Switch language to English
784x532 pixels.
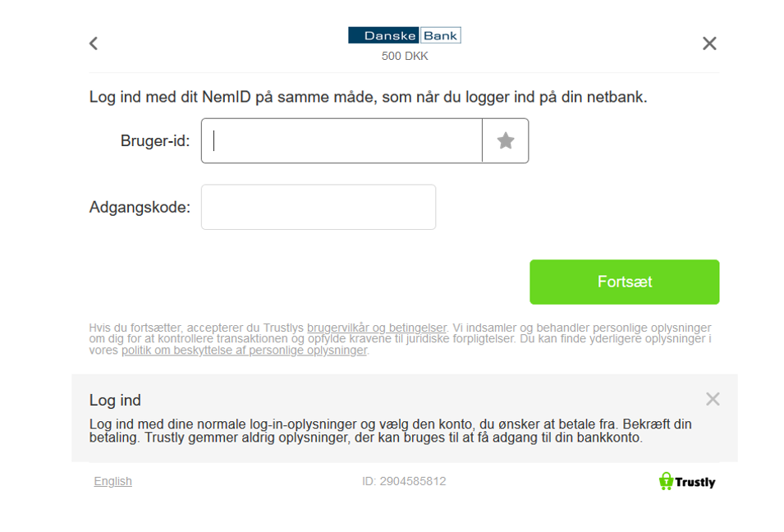(x=113, y=481)
